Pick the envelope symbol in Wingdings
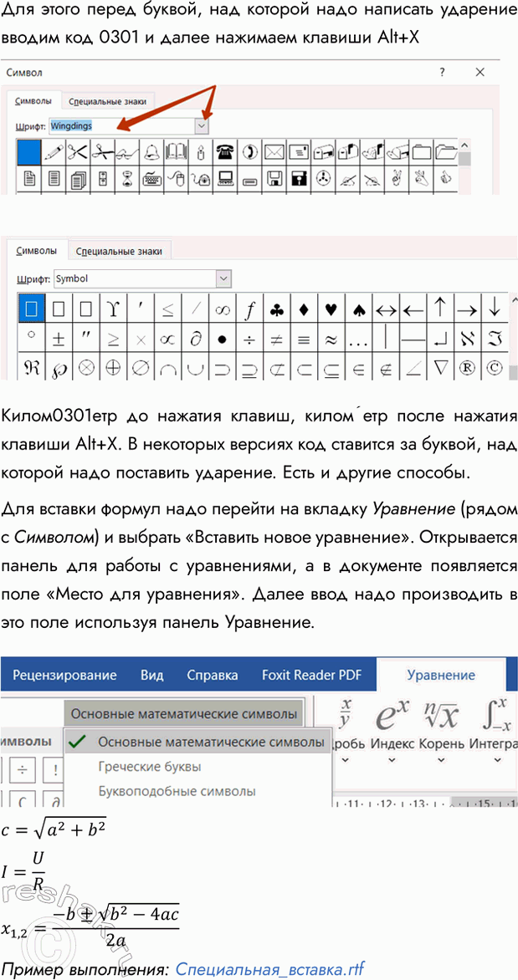518x980 pixels. click(274, 152)
